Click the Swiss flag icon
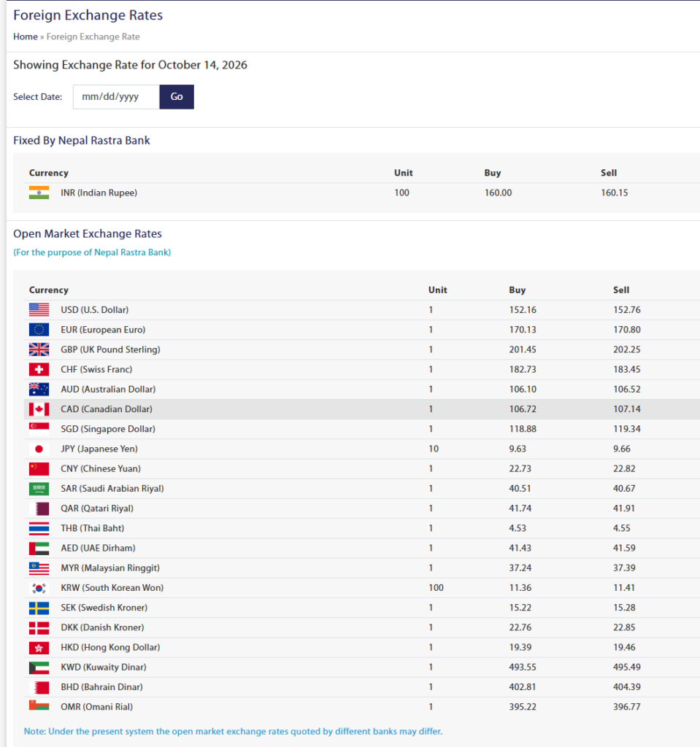The image size is (700, 747). [x=39, y=370]
